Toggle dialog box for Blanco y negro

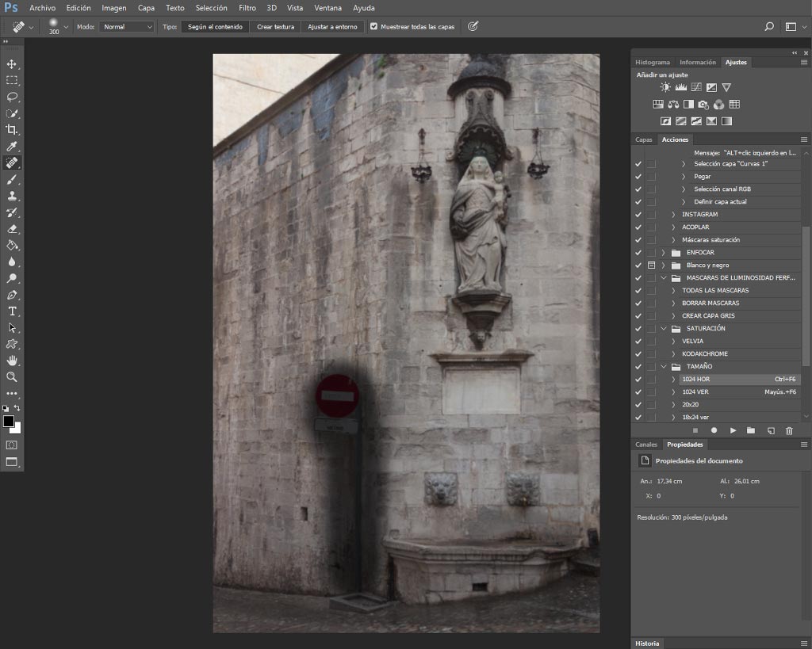point(652,265)
